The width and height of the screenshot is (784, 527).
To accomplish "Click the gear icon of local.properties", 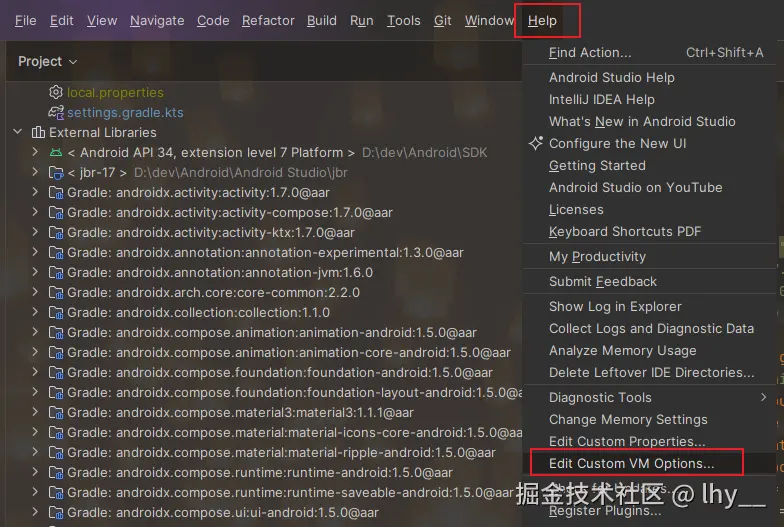I will 56,92.
